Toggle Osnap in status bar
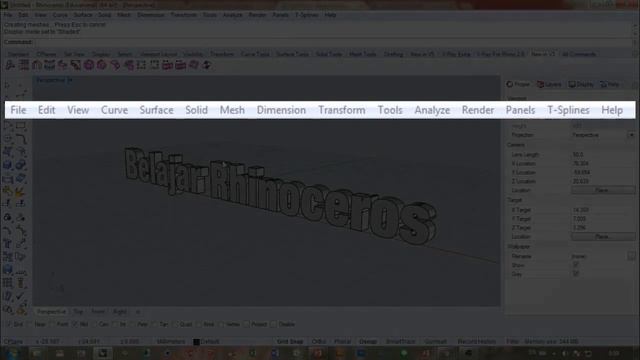The image size is (640, 360). [x=368, y=342]
